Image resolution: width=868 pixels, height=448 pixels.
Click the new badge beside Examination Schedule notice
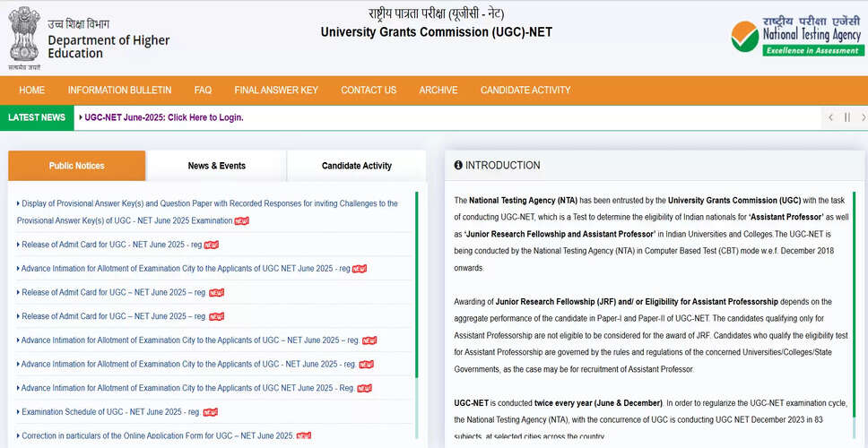point(211,413)
